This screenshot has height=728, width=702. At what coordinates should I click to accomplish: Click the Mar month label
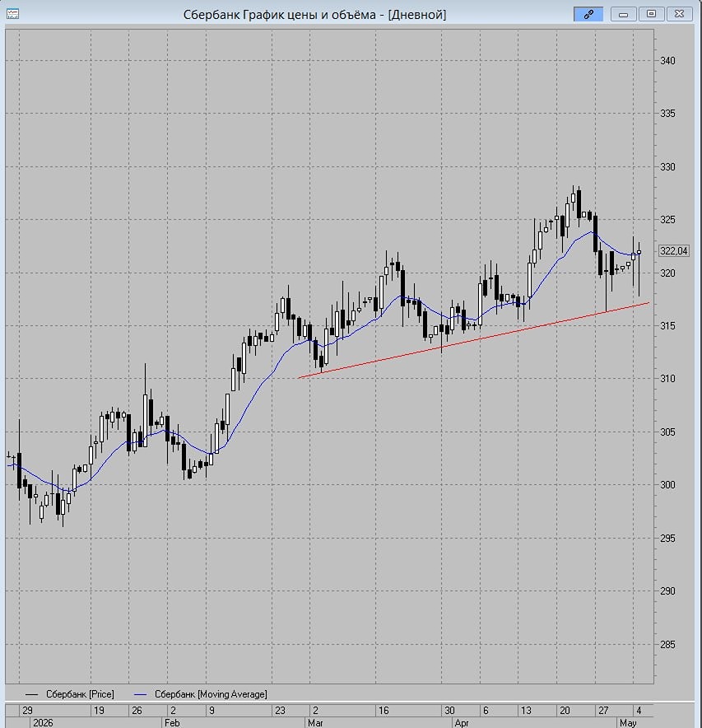(315, 723)
